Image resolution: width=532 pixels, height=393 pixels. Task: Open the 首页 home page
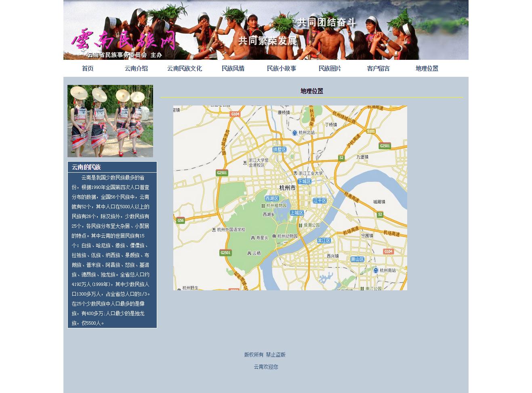point(88,68)
